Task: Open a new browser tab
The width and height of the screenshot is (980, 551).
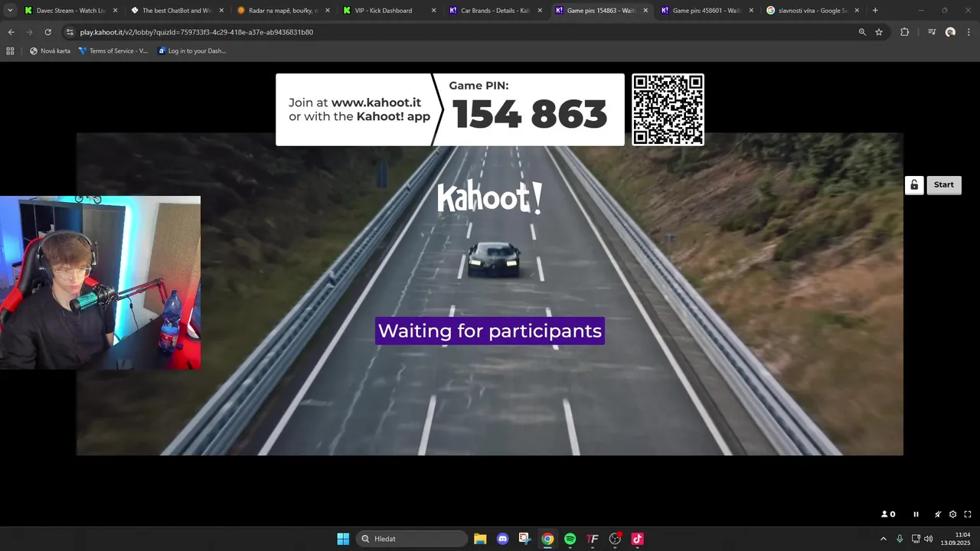Action: pyautogui.click(x=875, y=11)
